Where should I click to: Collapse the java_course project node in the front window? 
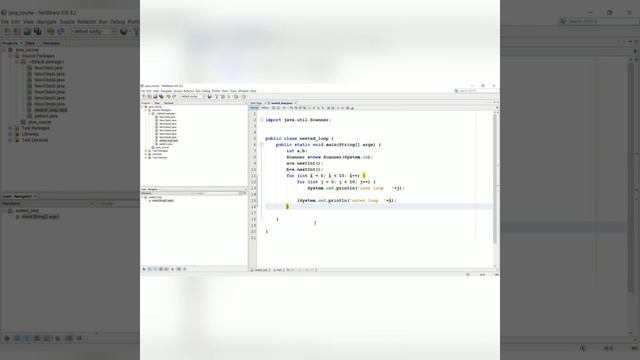click(142, 107)
